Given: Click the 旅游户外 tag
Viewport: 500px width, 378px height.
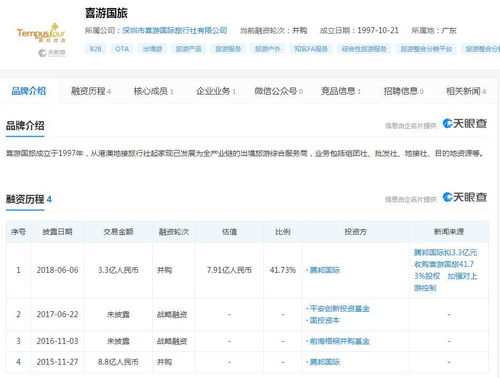Looking at the screenshot, I should [x=268, y=49].
